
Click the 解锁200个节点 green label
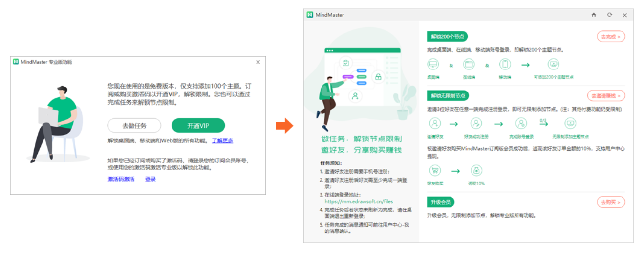click(447, 36)
